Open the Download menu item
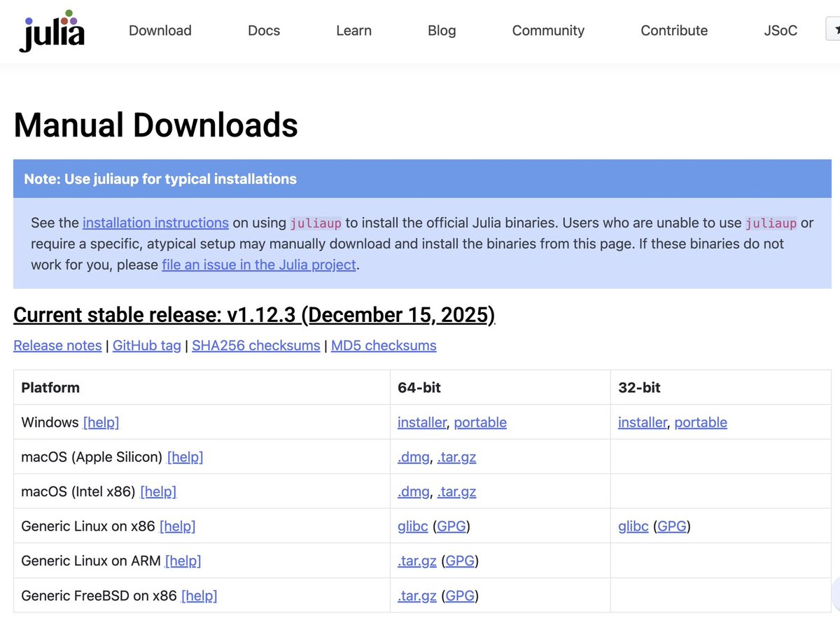This screenshot has height=625, width=840. point(160,30)
